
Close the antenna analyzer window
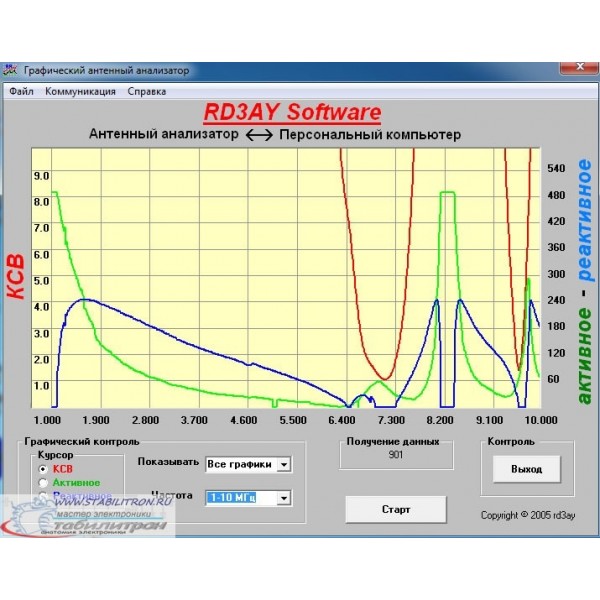(580, 67)
